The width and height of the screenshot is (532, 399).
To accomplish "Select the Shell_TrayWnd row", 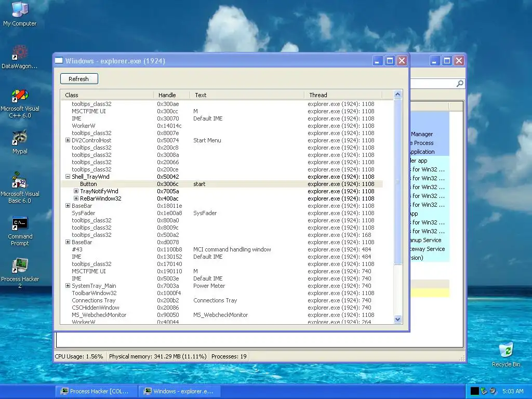I will pos(222,177).
